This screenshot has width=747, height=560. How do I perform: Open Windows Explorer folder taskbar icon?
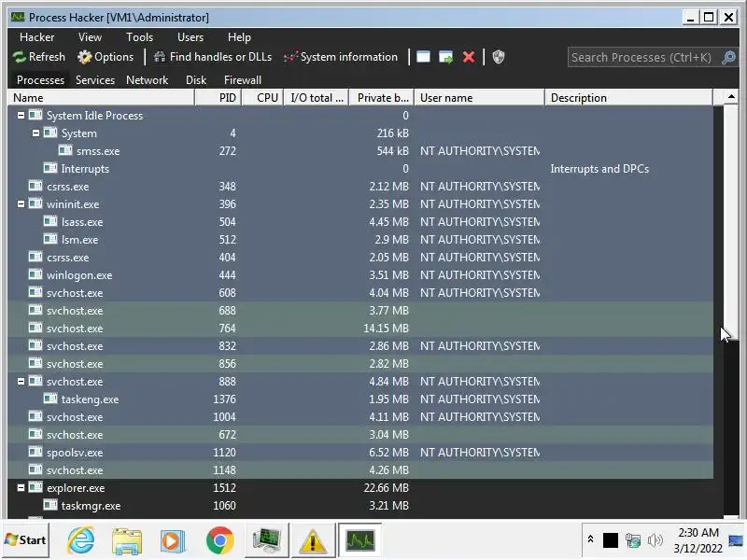127,541
